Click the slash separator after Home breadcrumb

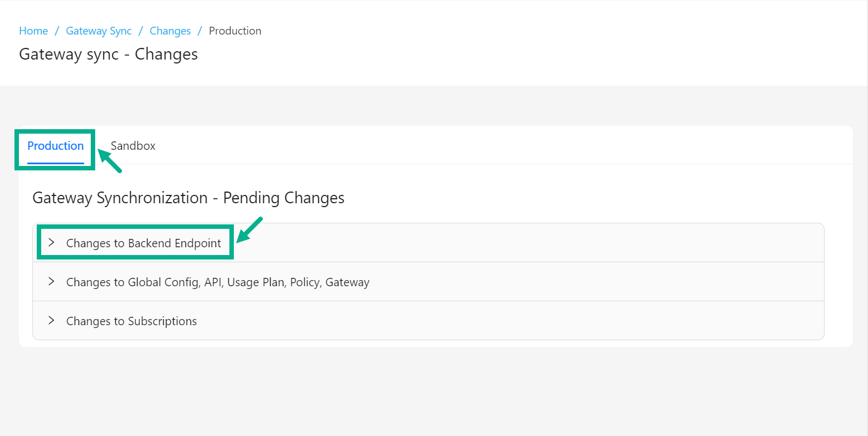[57, 31]
